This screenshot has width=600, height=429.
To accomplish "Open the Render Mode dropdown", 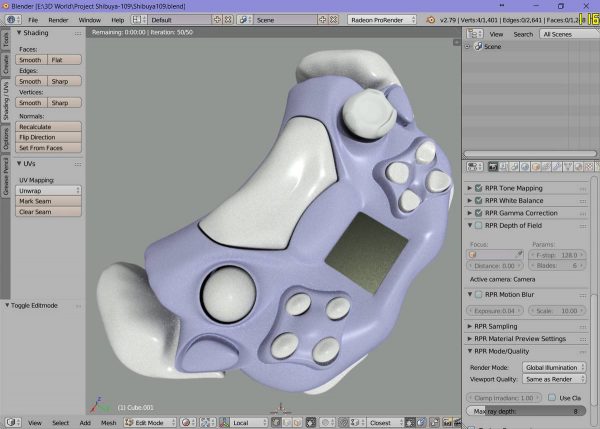I will [x=552, y=366].
